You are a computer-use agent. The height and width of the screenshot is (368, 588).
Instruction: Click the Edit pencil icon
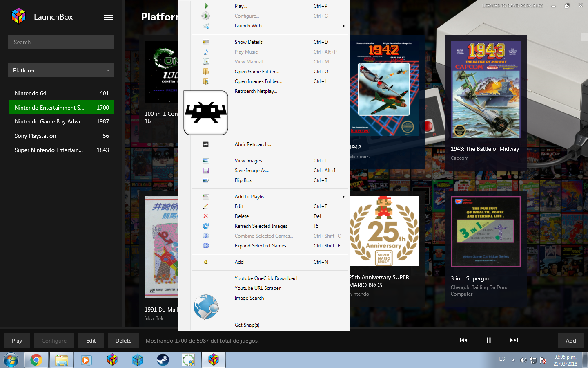click(206, 206)
